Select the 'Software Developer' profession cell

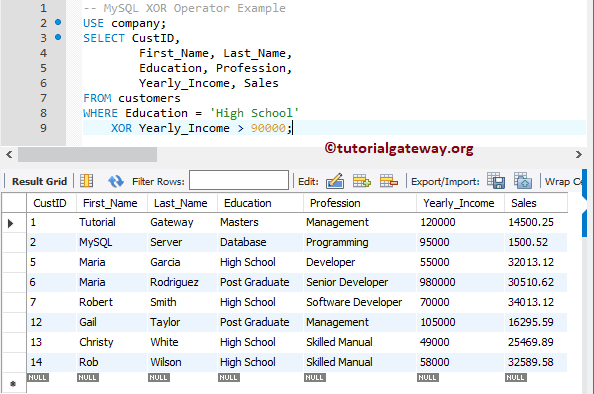[360, 302]
